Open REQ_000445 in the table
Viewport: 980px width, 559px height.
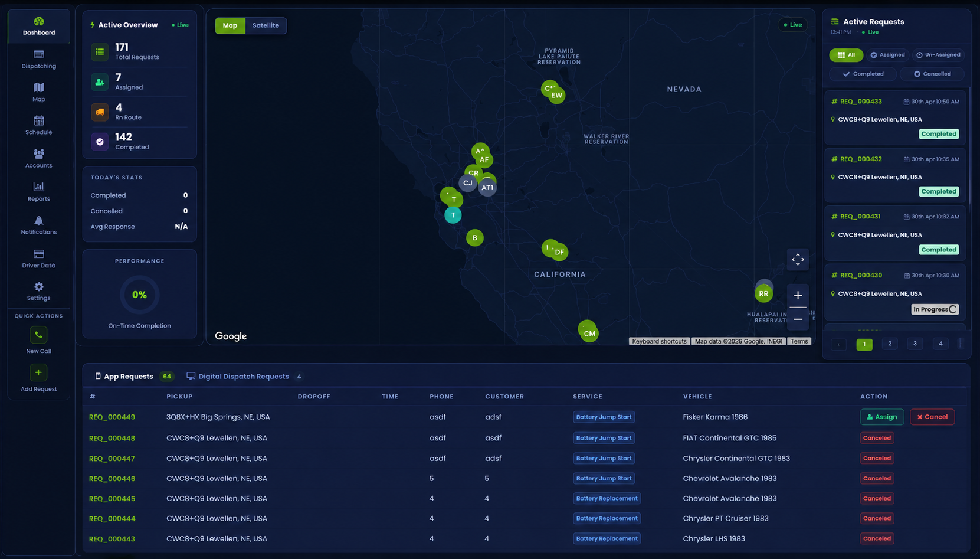(112, 498)
